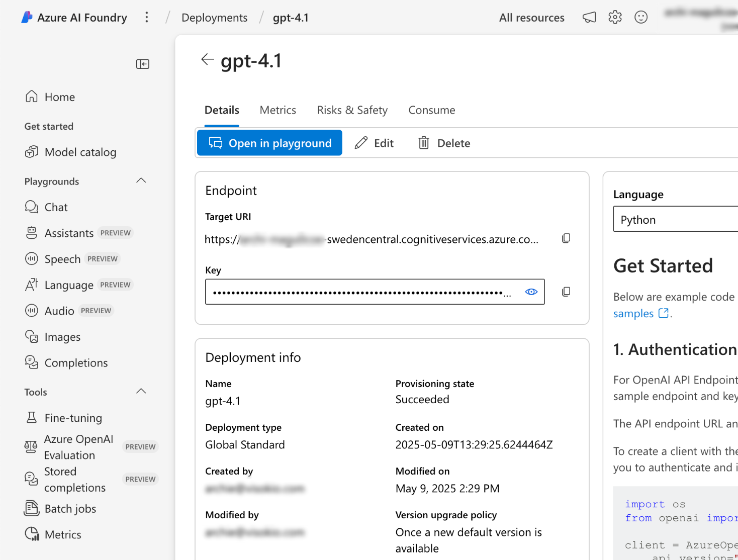This screenshot has width=738, height=560.
Task: Go back using the arrow beside gpt-4.1
Action: point(207,59)
